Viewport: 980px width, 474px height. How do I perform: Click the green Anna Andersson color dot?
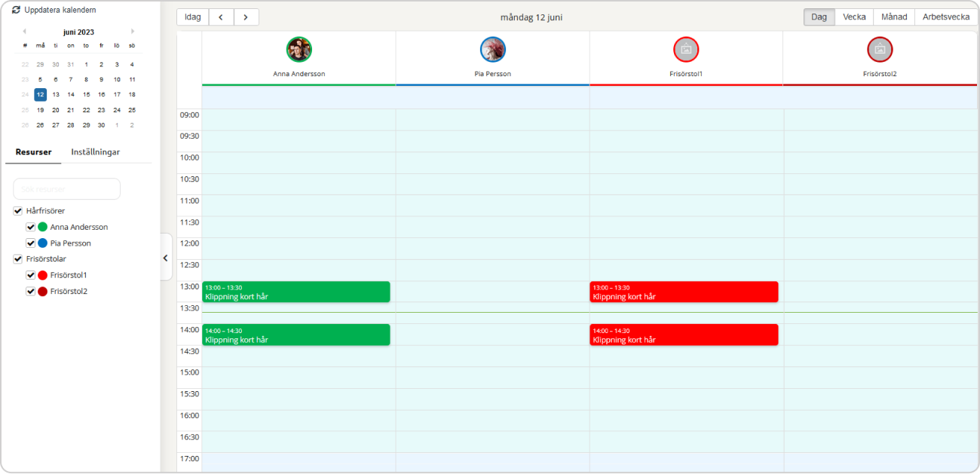tap(43, 227)
